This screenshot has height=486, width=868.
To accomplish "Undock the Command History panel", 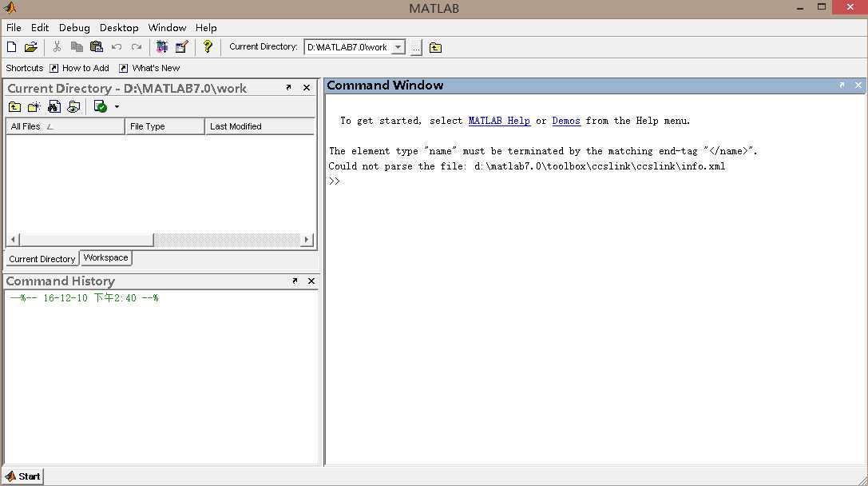I will (295, 281).
